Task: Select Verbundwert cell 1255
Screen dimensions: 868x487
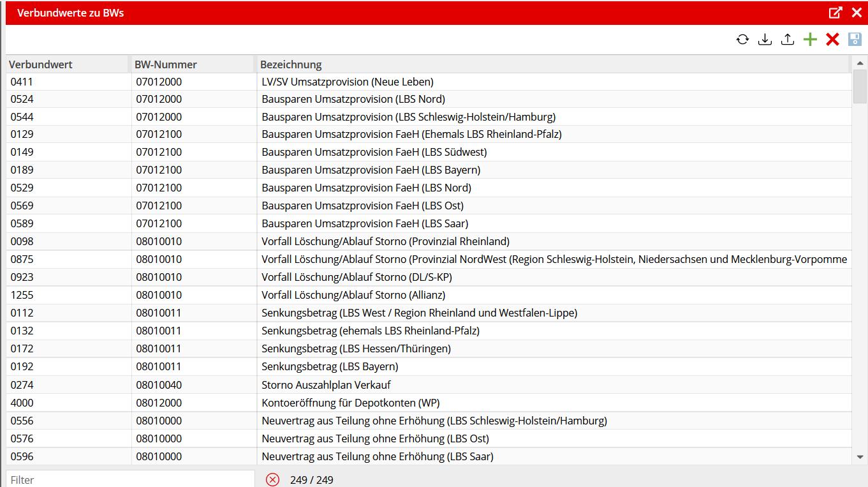Action: (x=69, y=295)
